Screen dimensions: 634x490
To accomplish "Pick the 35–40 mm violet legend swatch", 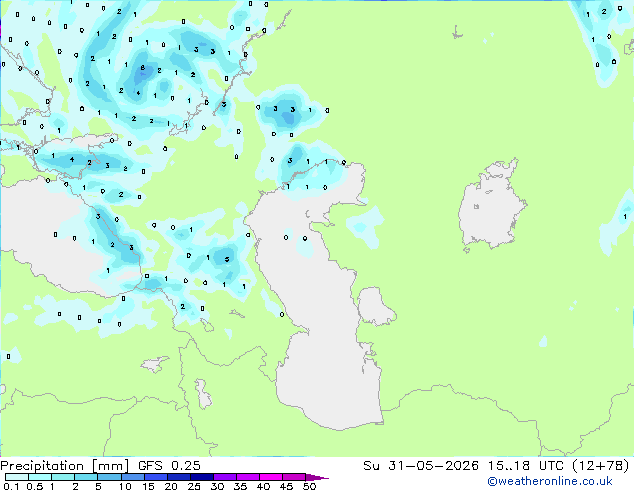I will [x=248, y=477].
